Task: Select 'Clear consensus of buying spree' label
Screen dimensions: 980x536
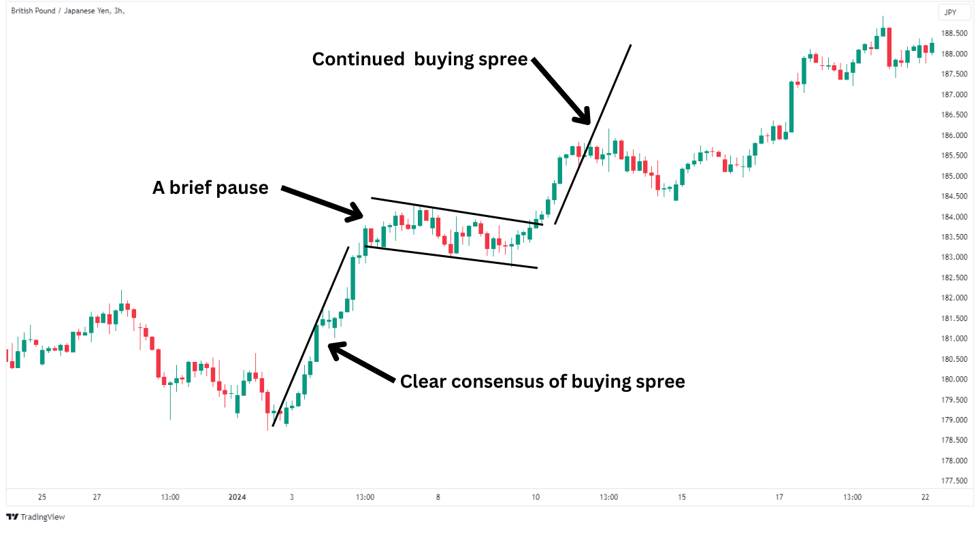Action: coord(542,382)
